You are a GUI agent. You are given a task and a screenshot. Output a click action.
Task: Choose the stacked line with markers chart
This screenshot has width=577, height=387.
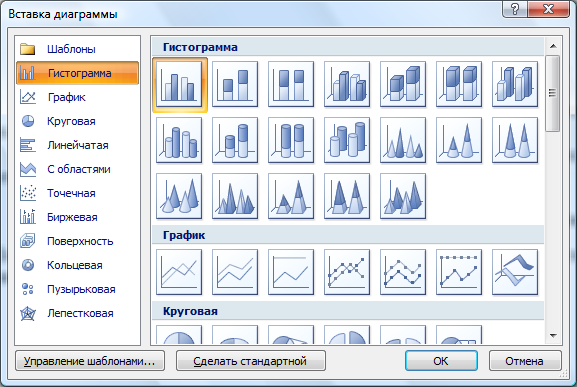click(403, 272)
